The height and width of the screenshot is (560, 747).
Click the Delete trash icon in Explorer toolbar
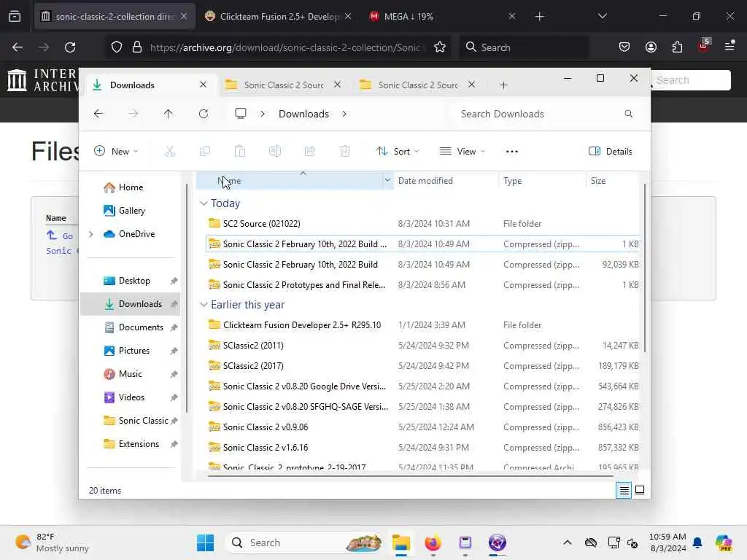pyautogui.click(x=345, y=152)
